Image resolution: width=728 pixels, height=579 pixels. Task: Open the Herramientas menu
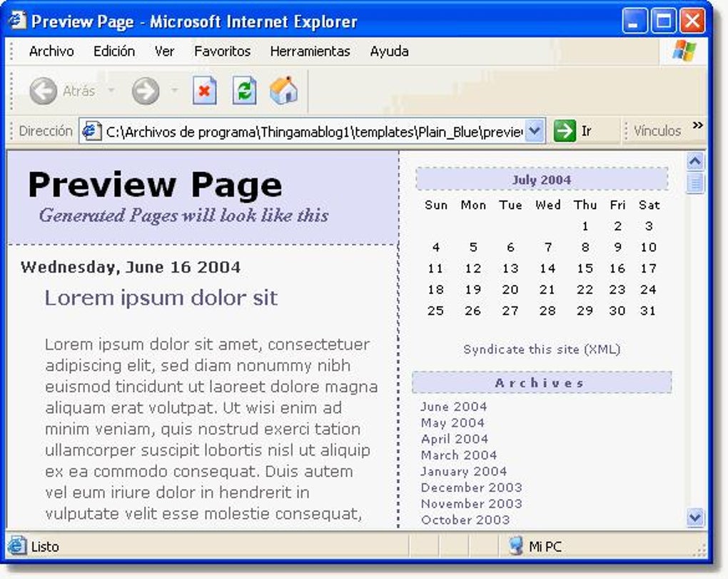pos(310,51)
